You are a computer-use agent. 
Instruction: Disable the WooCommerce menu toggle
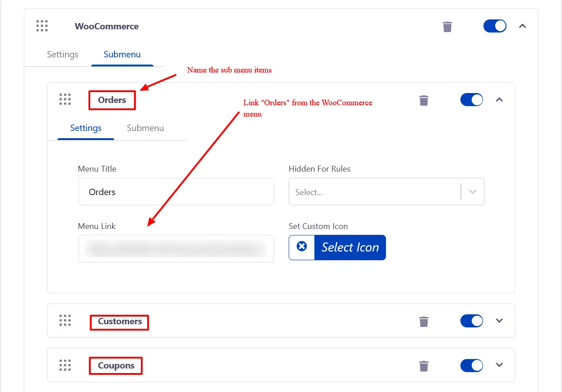495,26
